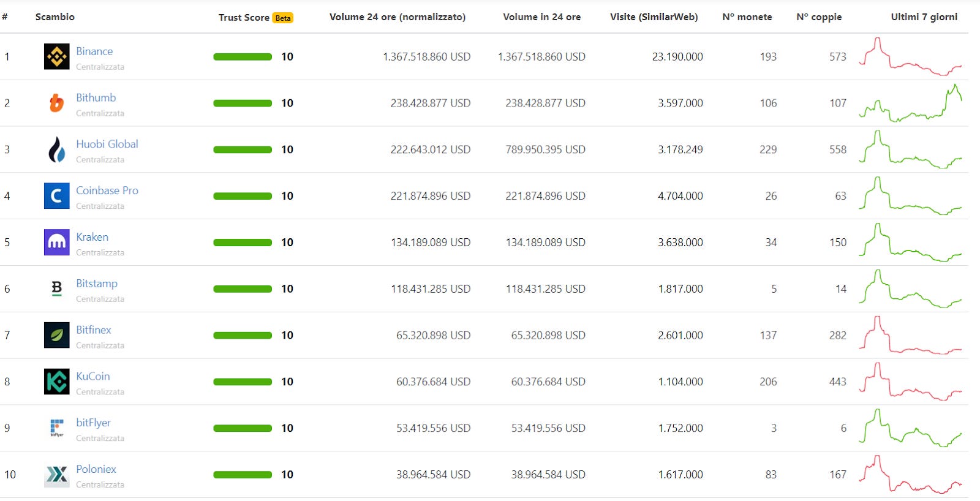Open the Binance exchange link
The width and height of the screenshot is (980, 501).
[94, 51]
